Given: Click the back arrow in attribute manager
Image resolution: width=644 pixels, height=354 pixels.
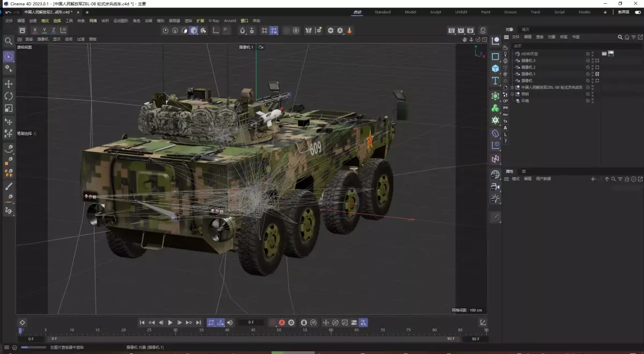Looking at the screenshot, I should 594,179.
